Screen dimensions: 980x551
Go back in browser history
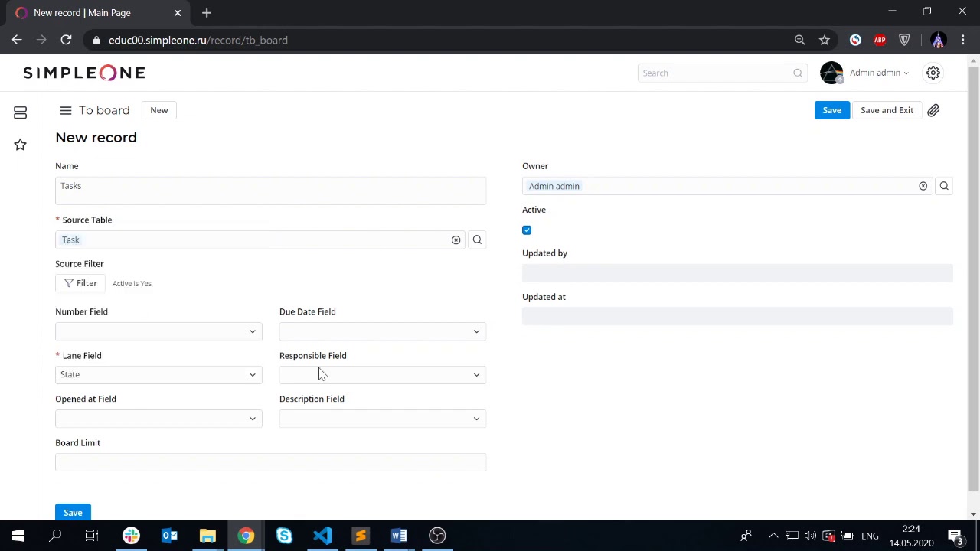coord(17,40)
